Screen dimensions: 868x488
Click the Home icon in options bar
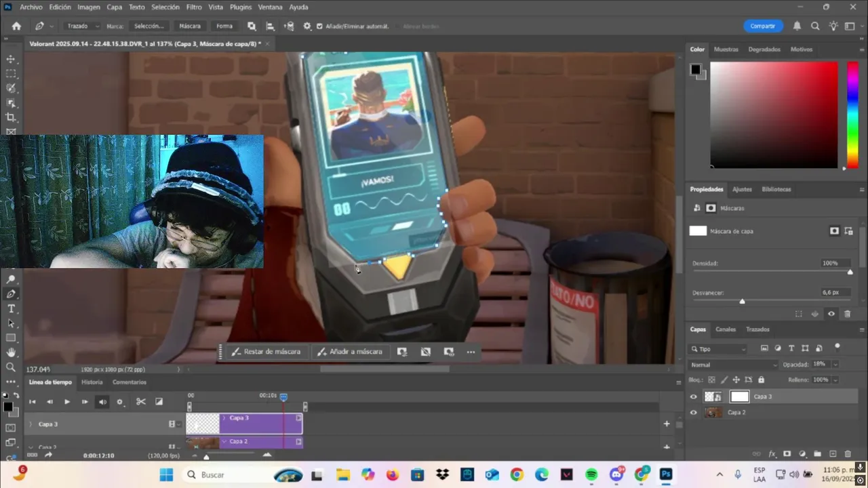(x=16, y=26)
